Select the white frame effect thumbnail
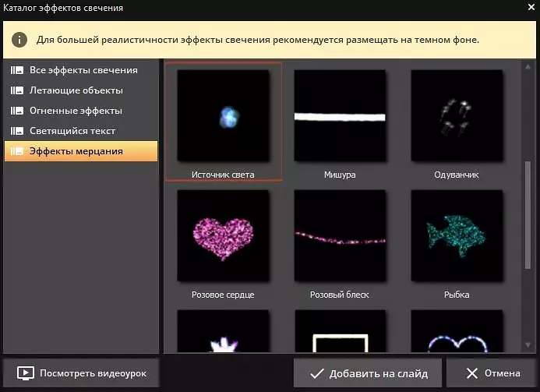This screenshot has width=540, height=392. pyautogui.click(x=340, y=331)
